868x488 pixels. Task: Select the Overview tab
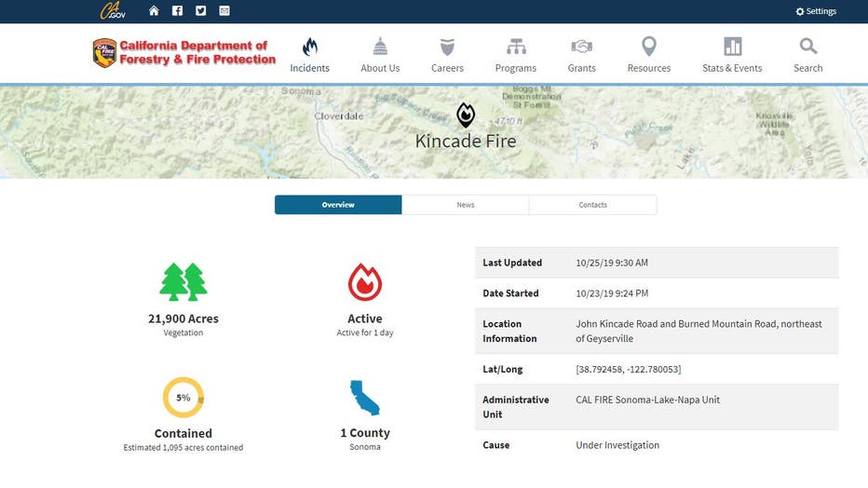[x=338, y=205]
